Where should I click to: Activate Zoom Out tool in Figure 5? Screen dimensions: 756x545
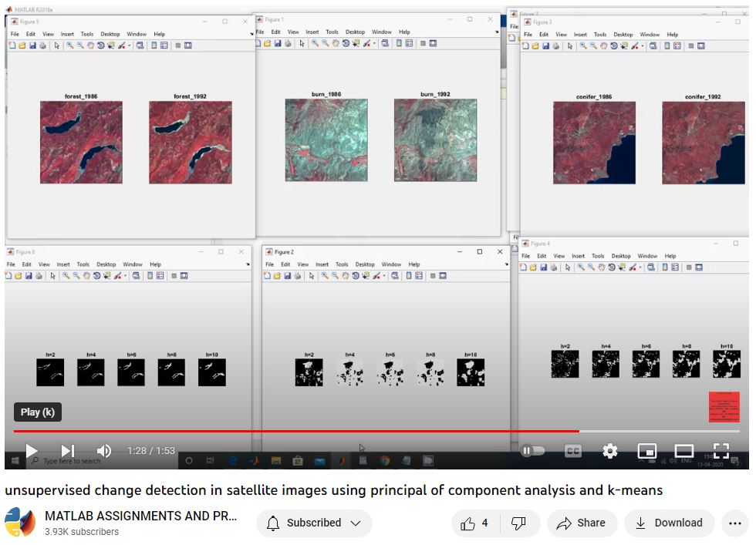80,45
